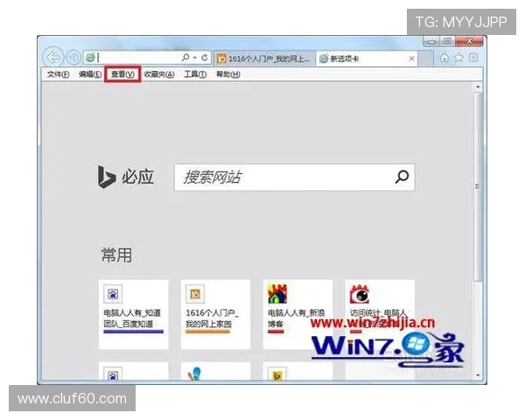This screenshot has height=420, width=525.
Task: Go forward with the Forward arrow button
Action: [73, 58]
